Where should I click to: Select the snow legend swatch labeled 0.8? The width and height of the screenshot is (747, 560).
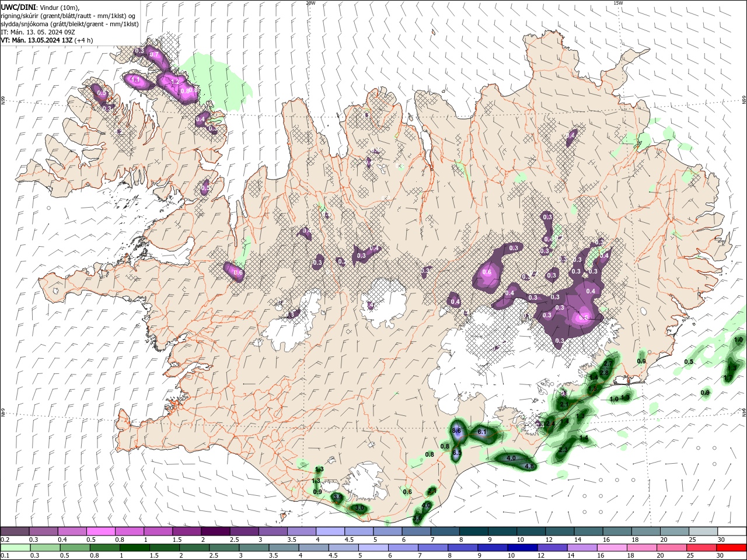tap(130, 531)
